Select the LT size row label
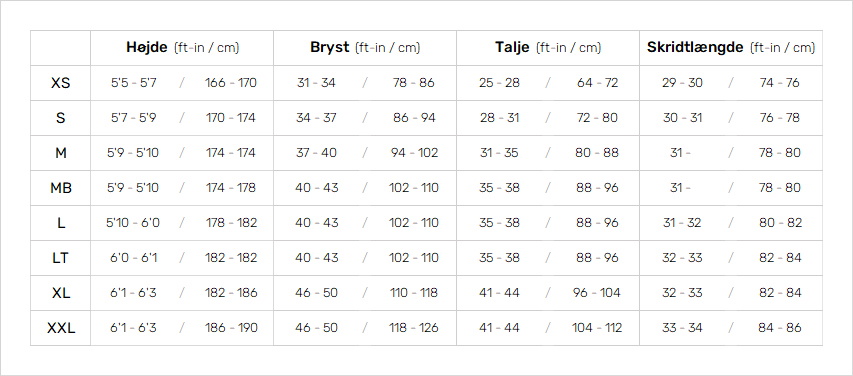 coord(60,258)
